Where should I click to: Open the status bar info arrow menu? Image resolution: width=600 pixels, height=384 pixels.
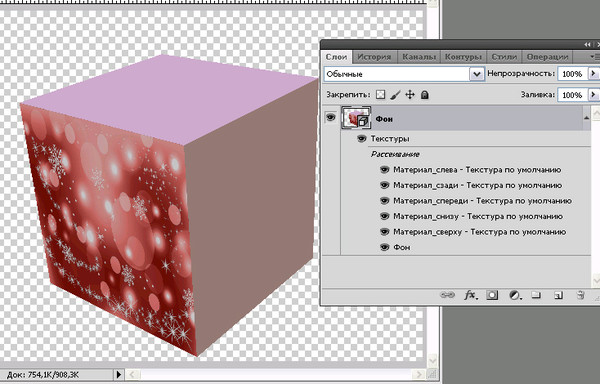tap(119, 374)
